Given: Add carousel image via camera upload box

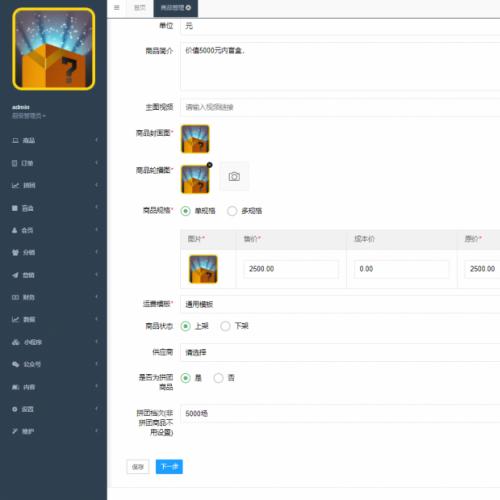Looking at the screenshot, I should 234,176.
